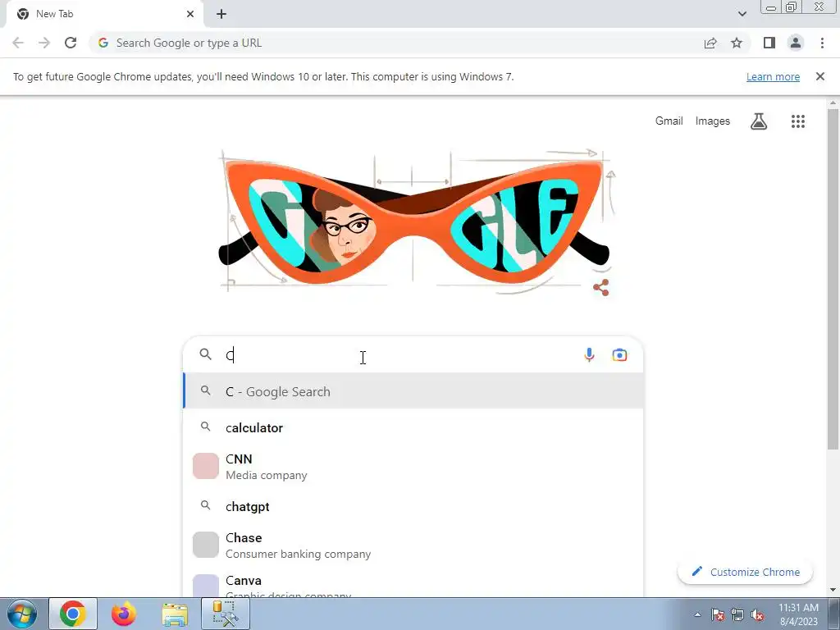Reload the page with the refresh icon
840x630 pixels.
pos(71,43)
